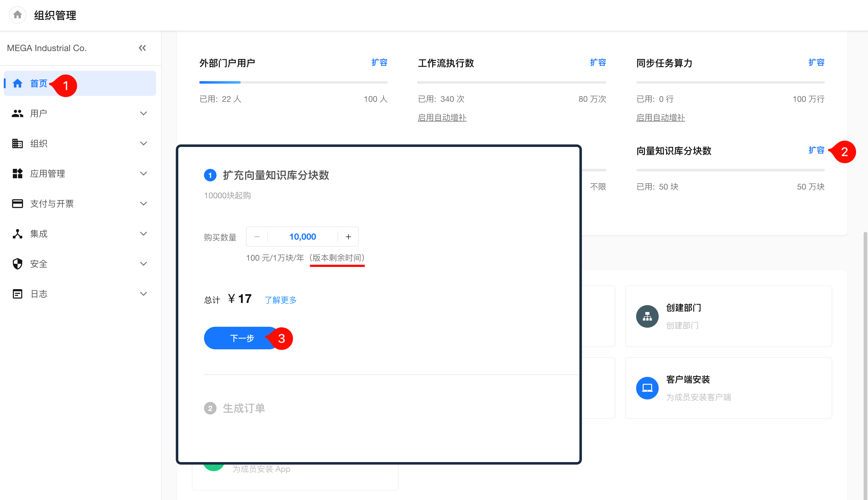Click the 安全 shield icon

pyautogui.click(x=17, y=264)
